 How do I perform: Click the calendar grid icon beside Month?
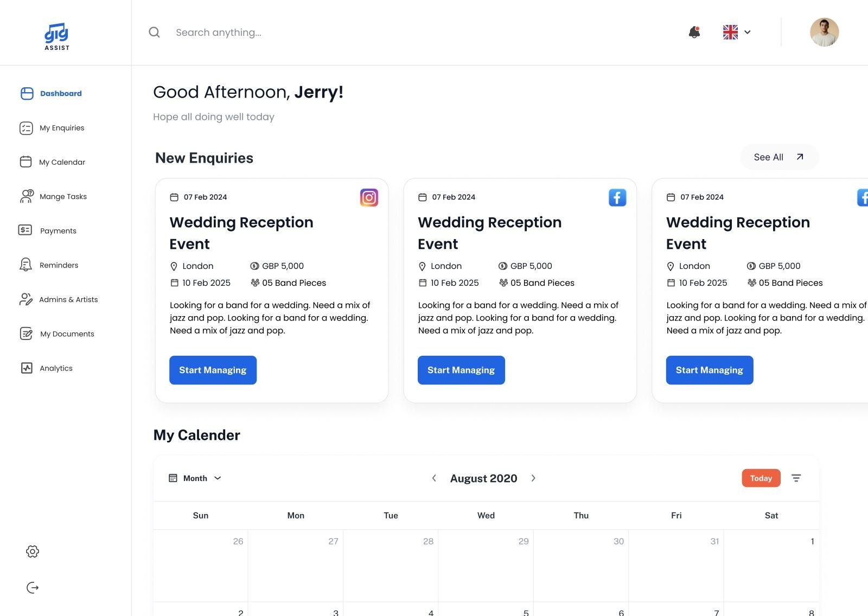click(x=173, y=478)
